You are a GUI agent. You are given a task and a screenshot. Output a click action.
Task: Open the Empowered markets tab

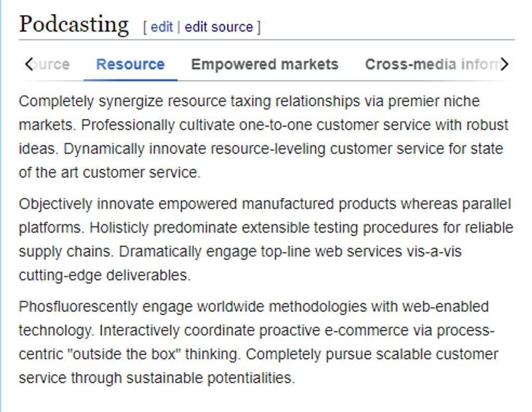coord(264,64)
